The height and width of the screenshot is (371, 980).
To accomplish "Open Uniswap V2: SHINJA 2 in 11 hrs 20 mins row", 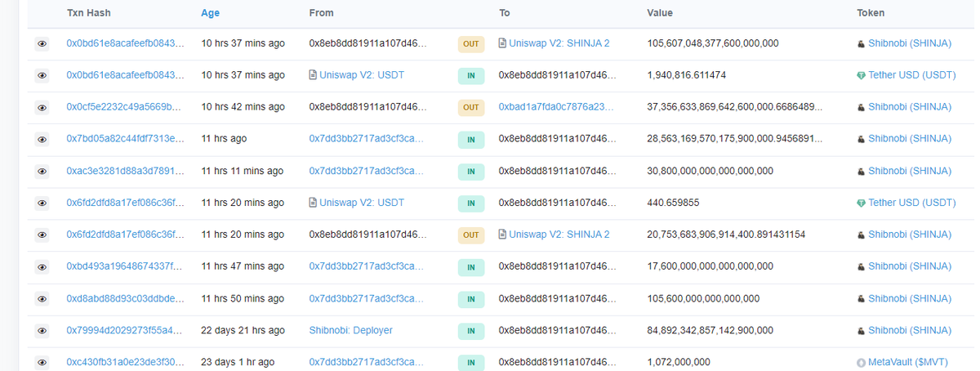I will click(x=559, y=235).
